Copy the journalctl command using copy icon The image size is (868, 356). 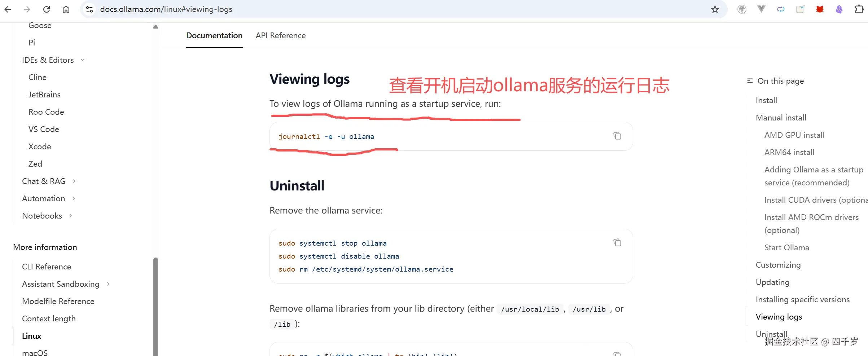click(x=617, y=136)
